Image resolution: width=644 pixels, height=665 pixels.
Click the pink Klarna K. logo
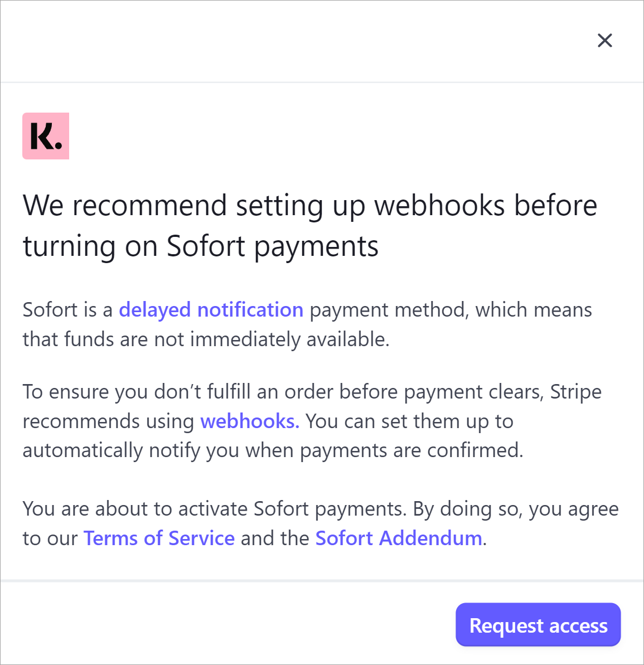[46, 135]
